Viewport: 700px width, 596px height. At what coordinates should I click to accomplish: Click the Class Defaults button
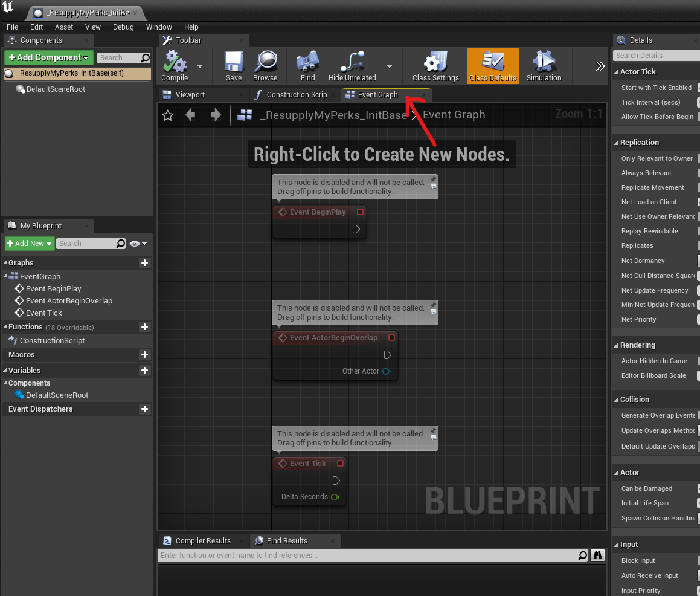click(x=493, y=66)
